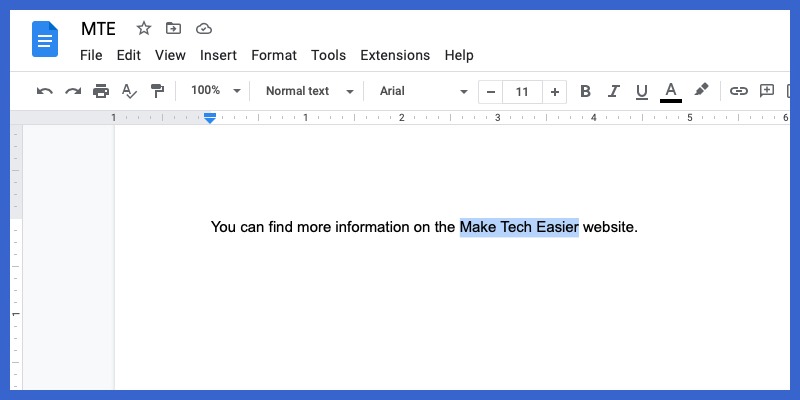The image size is (800, 400).
Task: Activate the paint format tool
Action: pos(157,91)
